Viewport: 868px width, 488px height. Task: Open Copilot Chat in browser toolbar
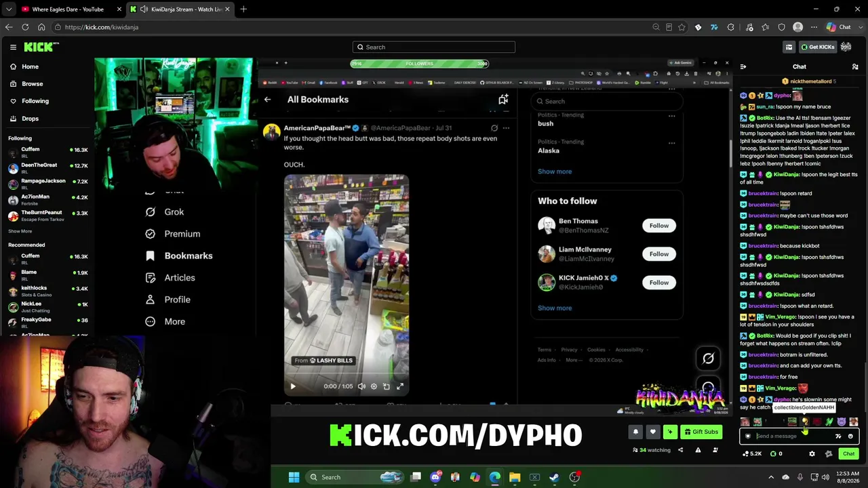[x=838, y=27]
